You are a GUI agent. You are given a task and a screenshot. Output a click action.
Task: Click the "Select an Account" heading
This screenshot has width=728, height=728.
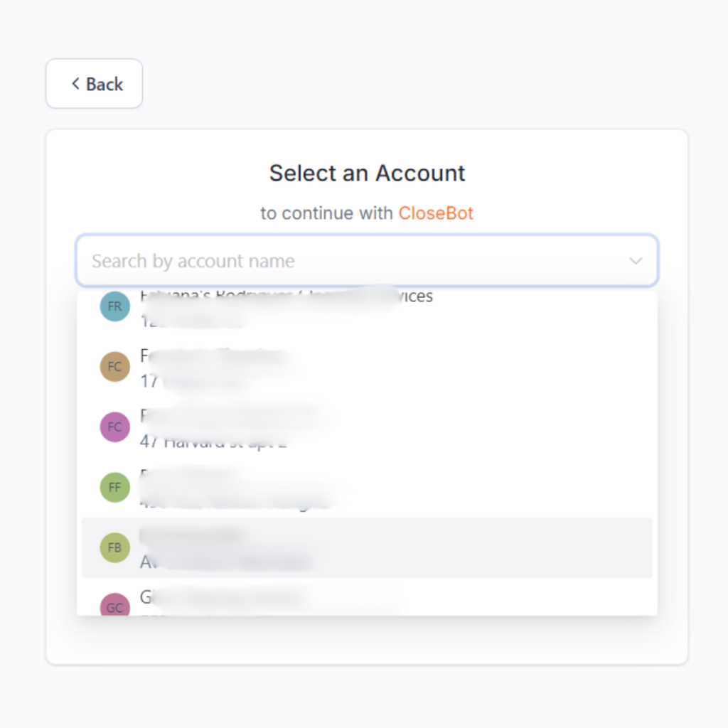367,173
